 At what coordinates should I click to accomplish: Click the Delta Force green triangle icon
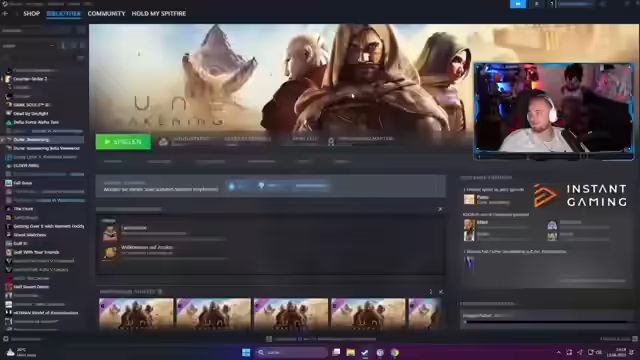[x=8, y=122]
